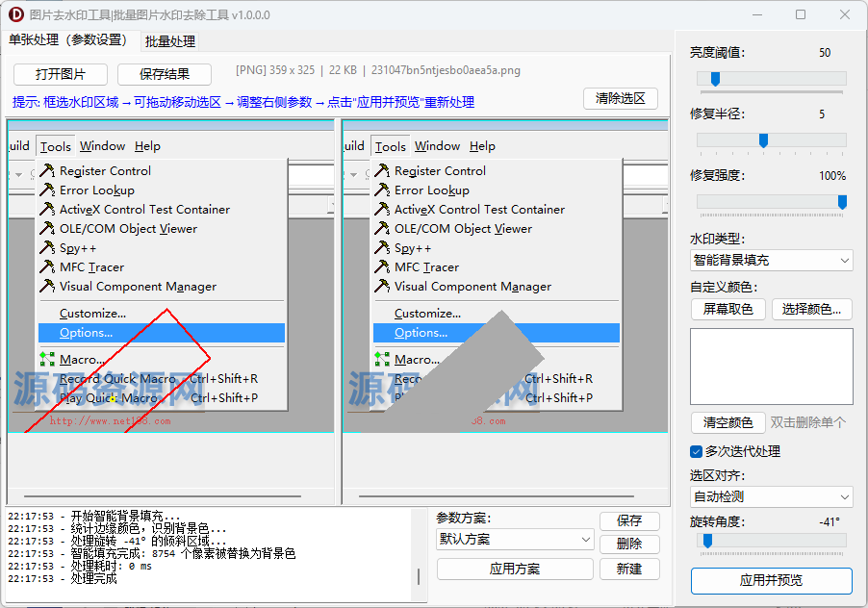The width and height of the screenshot is (868, 608).
Task: Click the custom color swatch area
Action: coord(770,366)
